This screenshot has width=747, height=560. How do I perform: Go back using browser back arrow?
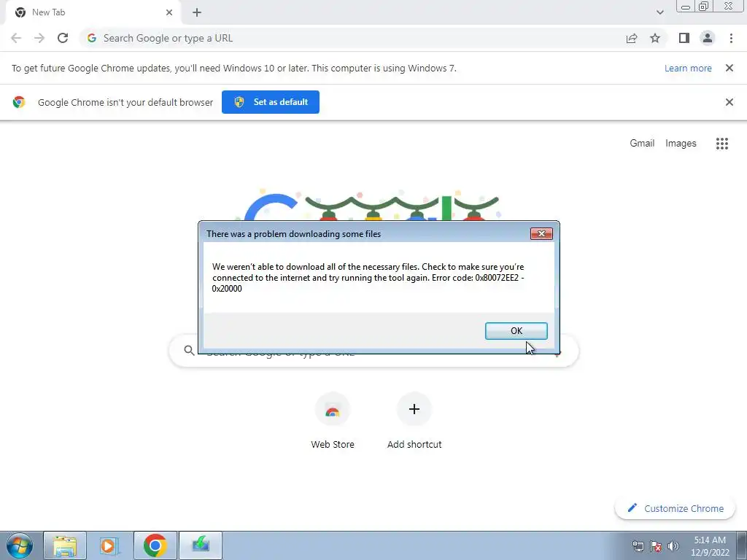coord(16,38)
